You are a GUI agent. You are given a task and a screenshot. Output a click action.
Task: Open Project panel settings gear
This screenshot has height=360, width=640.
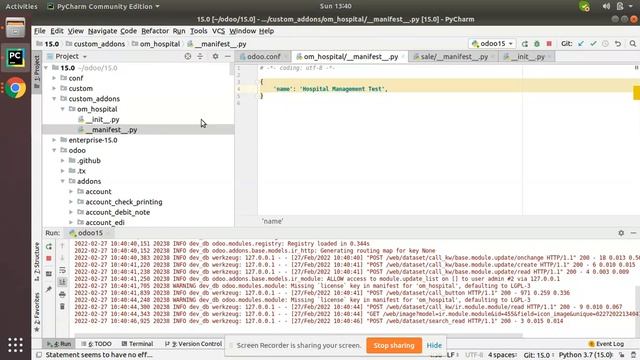(x=215, y=56)
